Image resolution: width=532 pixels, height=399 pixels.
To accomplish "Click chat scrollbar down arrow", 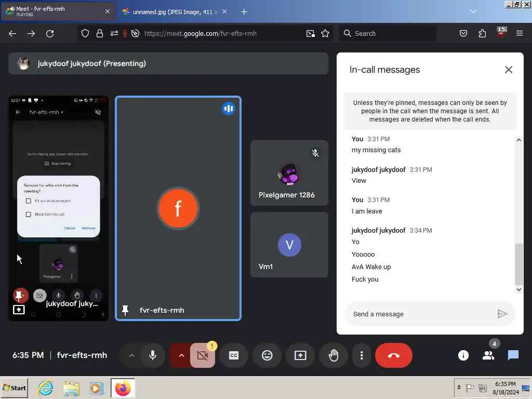I will [519, 289].
